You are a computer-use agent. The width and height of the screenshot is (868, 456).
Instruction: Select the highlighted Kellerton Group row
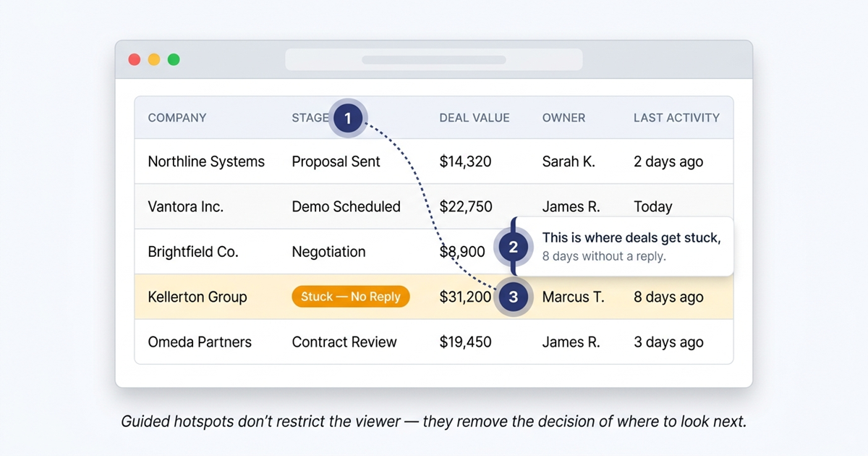(x=197, y=296)
